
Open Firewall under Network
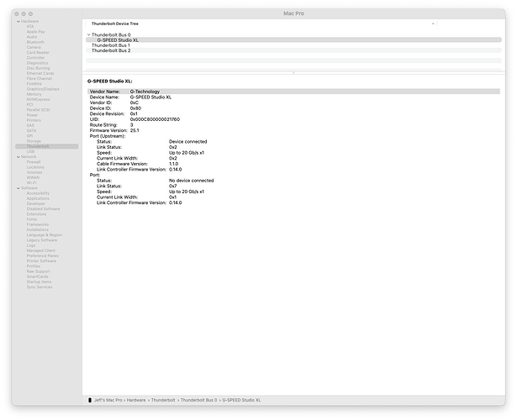coord(34,162)
